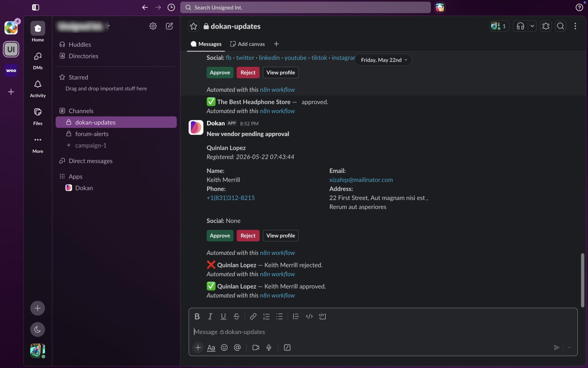The height and width of the screenshot is (368, 588).
Task: Open the Files view
Action: (38, 117)
